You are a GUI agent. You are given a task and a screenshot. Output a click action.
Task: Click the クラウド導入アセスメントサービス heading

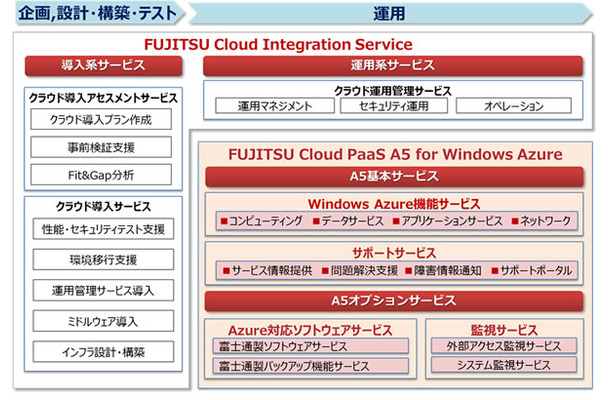103,98
